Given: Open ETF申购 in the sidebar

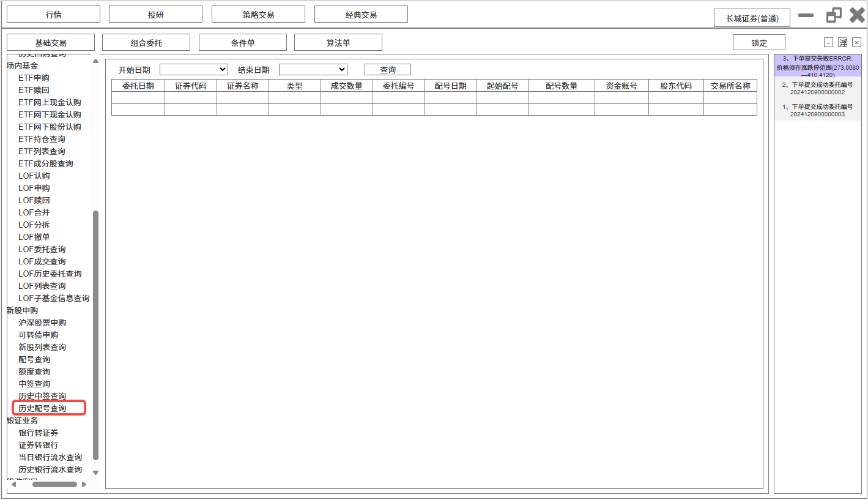Looking at the screenshot, I should tap(34, 78).
